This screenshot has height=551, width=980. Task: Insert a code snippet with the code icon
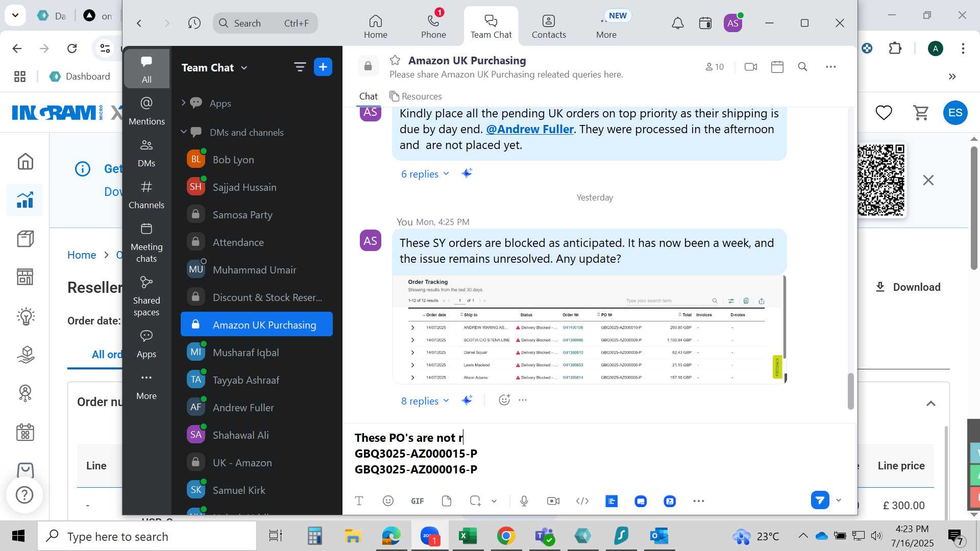pyautogui.click(x=582, y=501)
